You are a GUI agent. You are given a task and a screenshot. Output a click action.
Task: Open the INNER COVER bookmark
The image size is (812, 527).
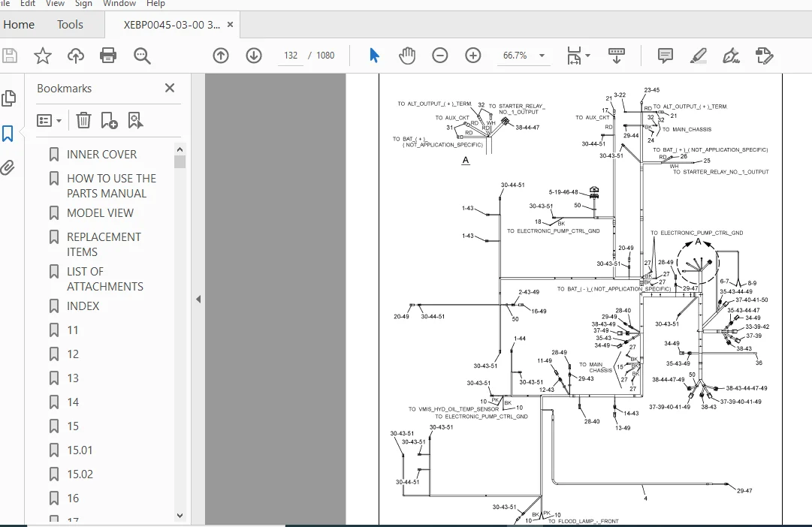101,154
